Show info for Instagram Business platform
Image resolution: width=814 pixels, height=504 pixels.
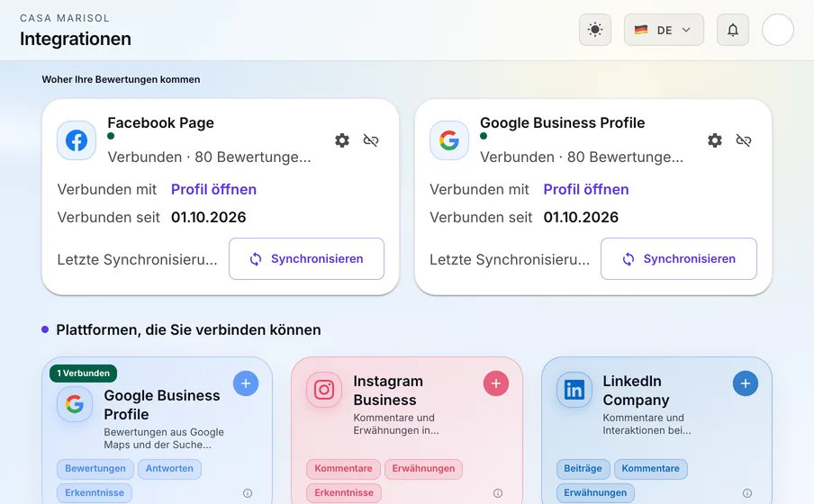[x=498, y=493]
